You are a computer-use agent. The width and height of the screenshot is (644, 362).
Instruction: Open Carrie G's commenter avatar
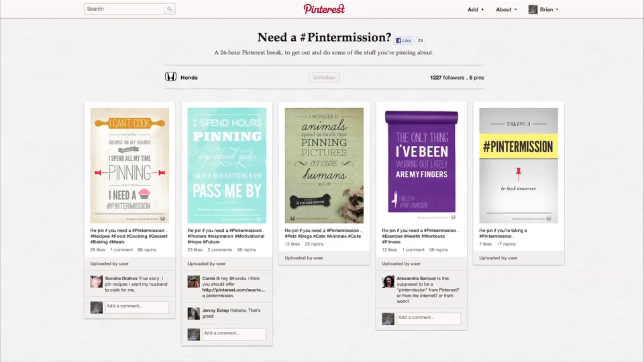pyautogui.click(x=193, y=281)
